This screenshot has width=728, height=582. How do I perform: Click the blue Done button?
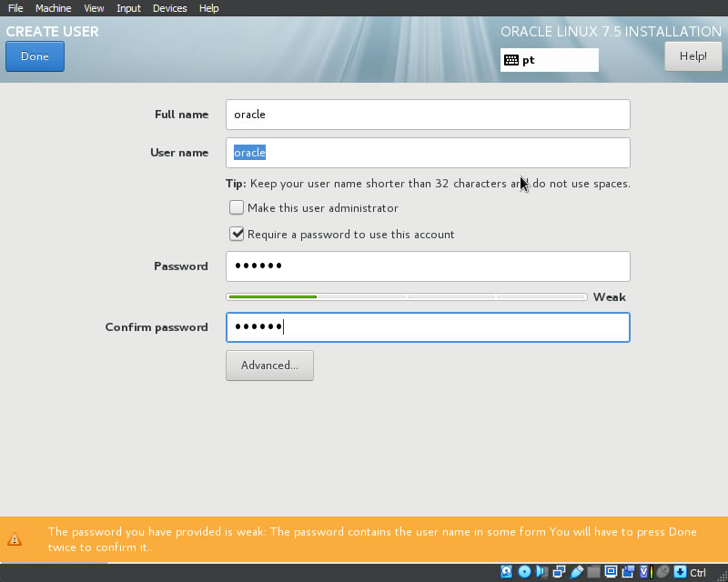pos(35,56)
